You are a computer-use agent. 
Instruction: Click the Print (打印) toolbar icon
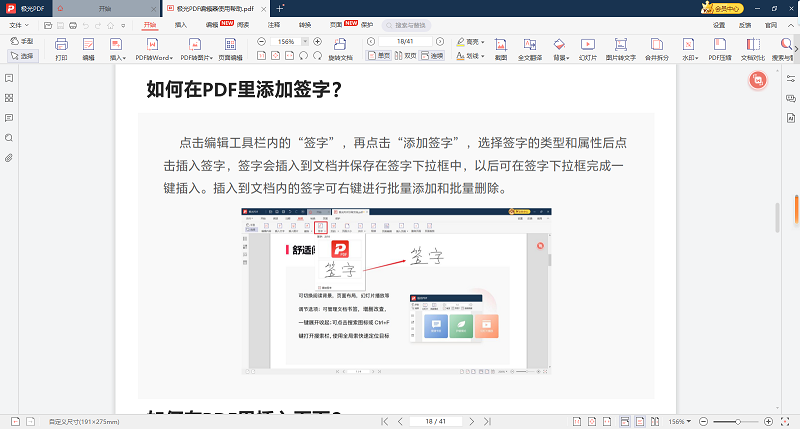[x=61, y=49]
